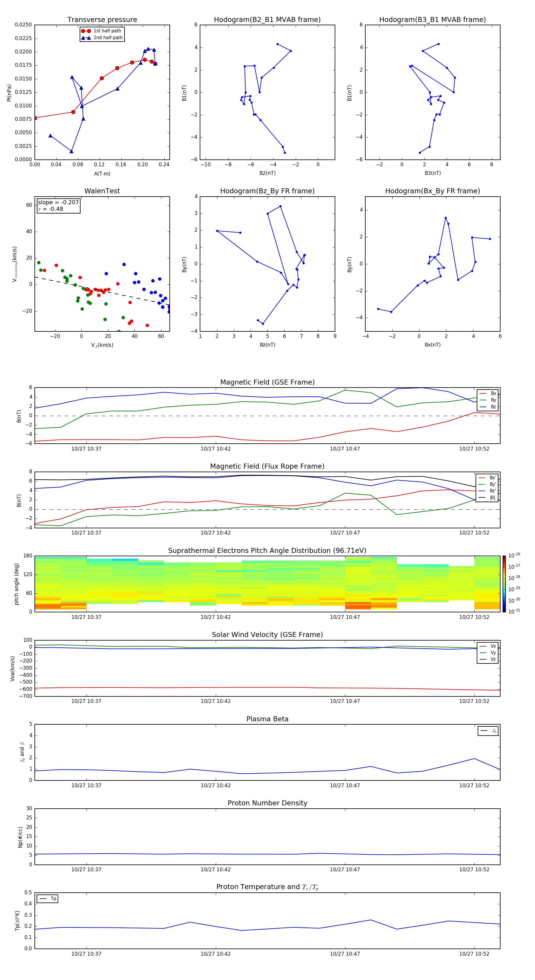Click the 'V_A(km/s)' x-axis label
535x980 pixels.
pyautogui.click(x=102, y=345)
